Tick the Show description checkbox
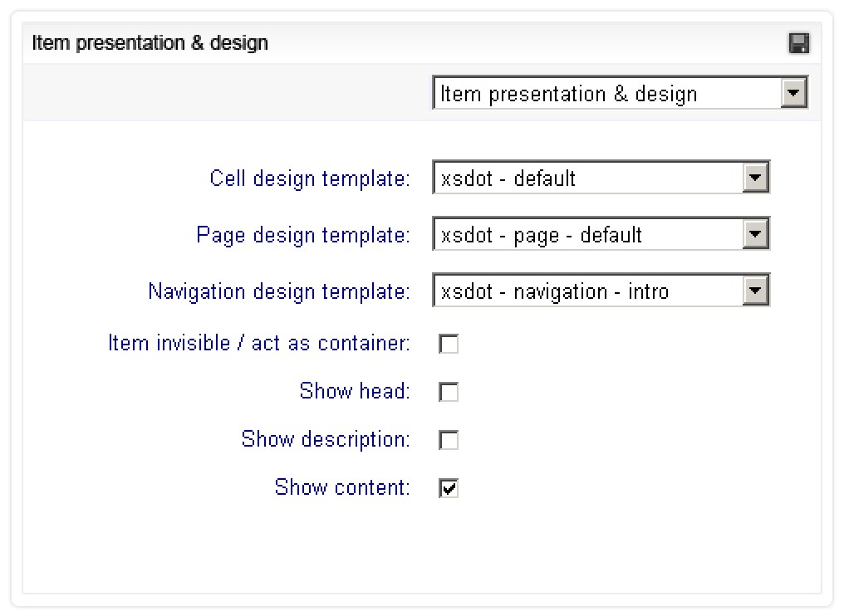The width and height of the screenshot is (844, 616). pos(449,440)
